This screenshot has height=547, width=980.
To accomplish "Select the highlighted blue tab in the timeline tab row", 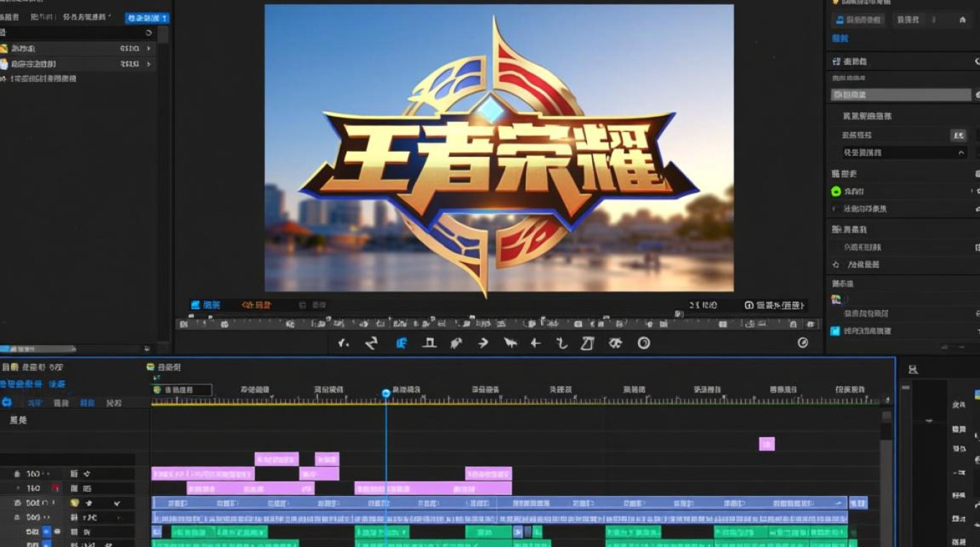I will (87, 402).
